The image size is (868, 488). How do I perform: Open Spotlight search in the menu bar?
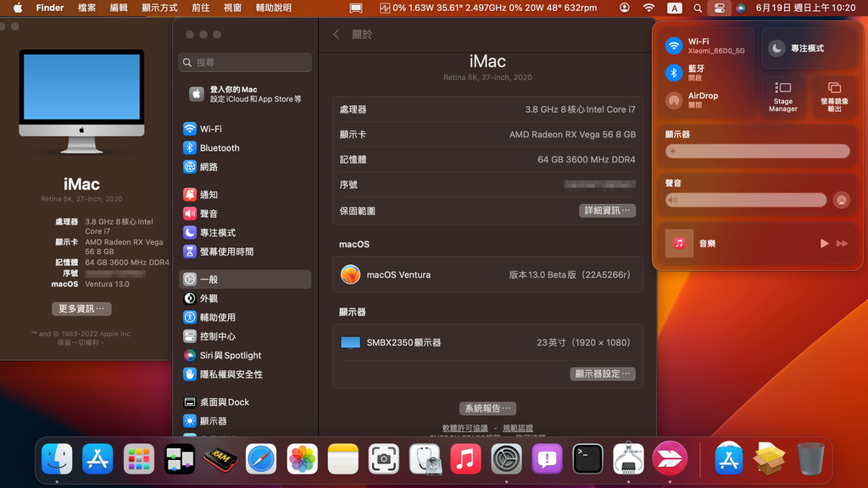tap(698, 8)
